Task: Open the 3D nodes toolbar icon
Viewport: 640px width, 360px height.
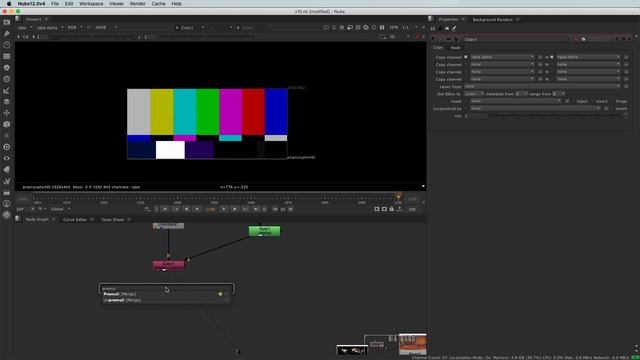Action: [7, 124]
